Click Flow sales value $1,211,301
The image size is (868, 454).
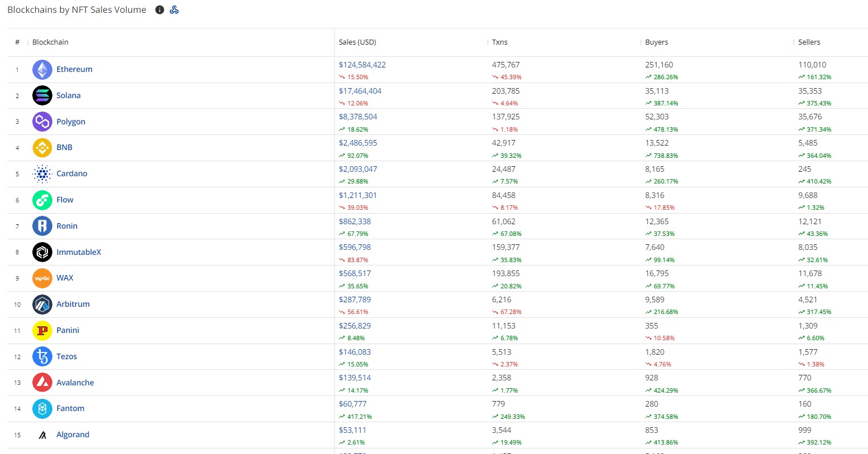pos(358,195)
